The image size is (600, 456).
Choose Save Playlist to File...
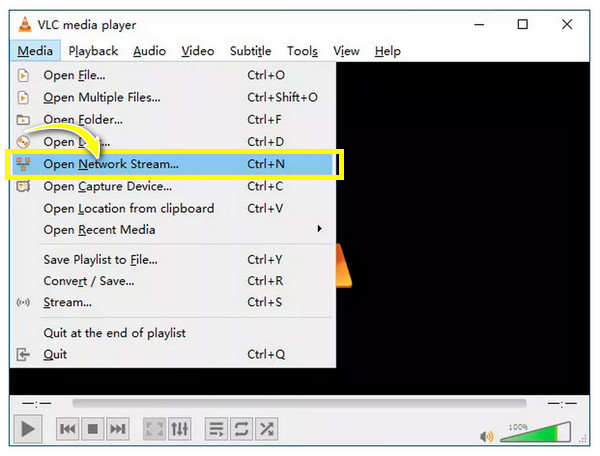pyautogui.click(x=173, y=260)
